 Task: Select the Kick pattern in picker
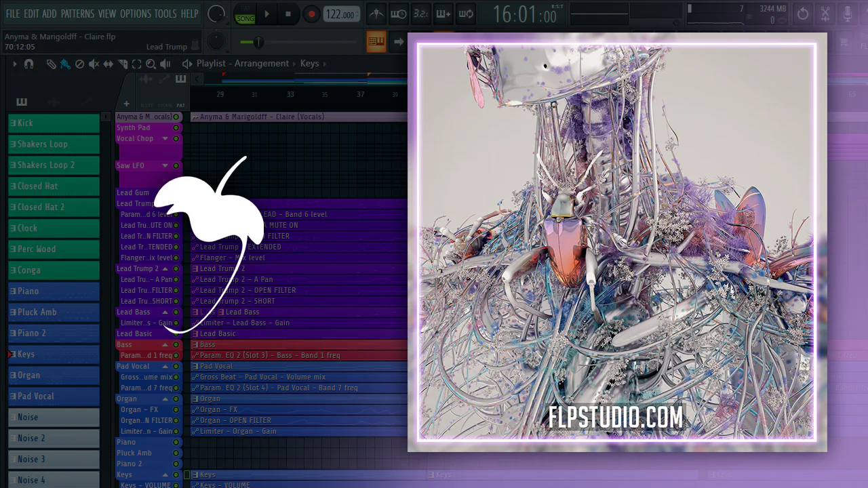(54, 123)
